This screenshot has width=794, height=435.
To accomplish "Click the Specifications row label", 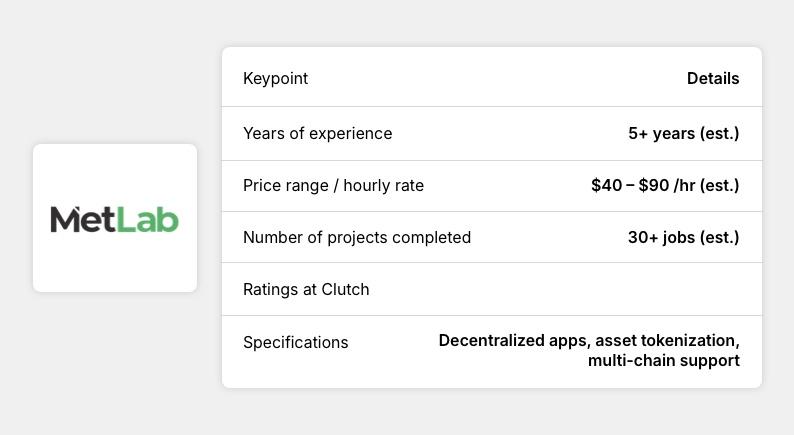I will tap(296, 342).
